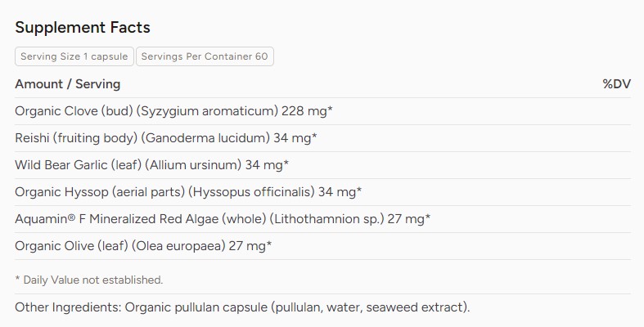644x327 pixels.
Task: Select the Serving Size 1 capsule badge
Action: click(74, 56)
